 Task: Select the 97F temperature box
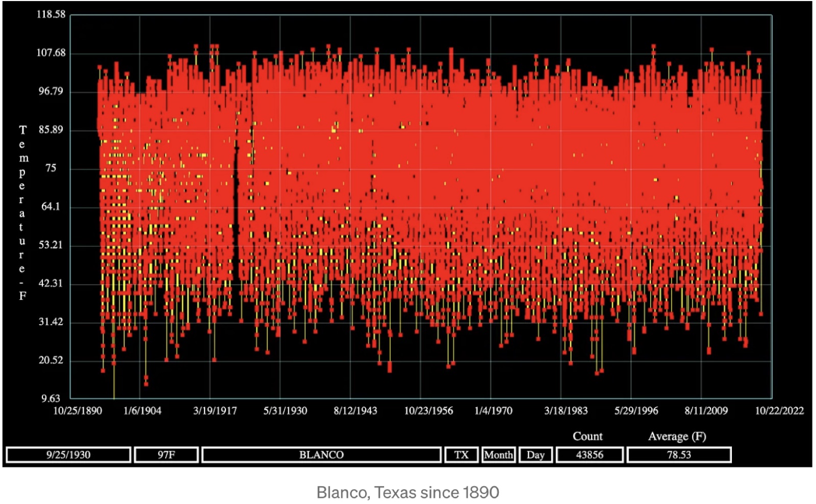[166, 455]
